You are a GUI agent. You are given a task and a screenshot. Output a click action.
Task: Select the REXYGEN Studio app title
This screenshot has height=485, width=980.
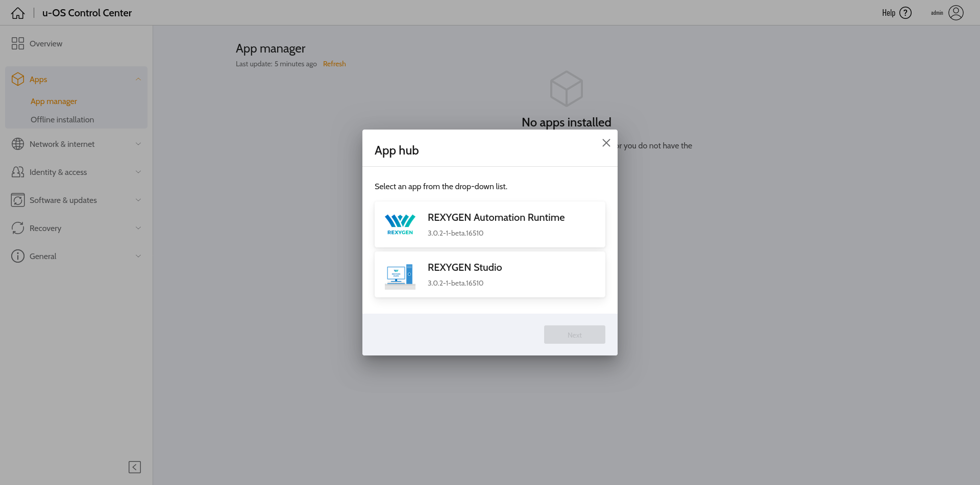point(464,267)
